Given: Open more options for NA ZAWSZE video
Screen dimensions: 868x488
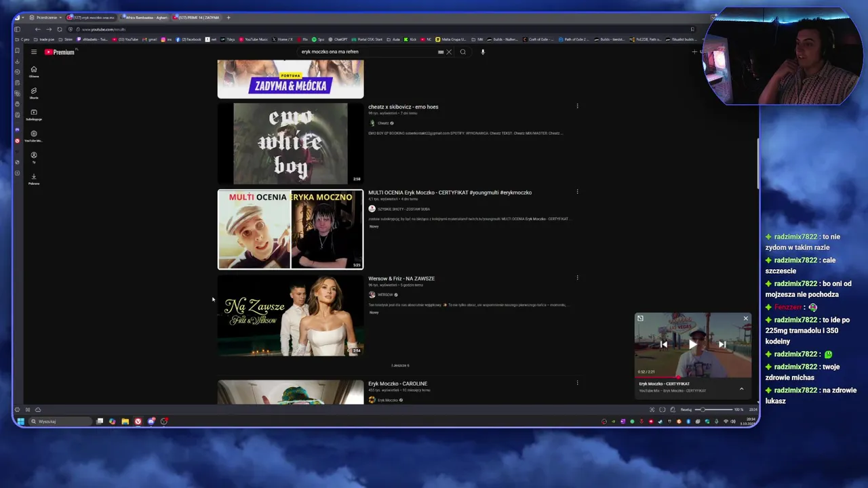Looking at the screenshot, I should (577, 277).
